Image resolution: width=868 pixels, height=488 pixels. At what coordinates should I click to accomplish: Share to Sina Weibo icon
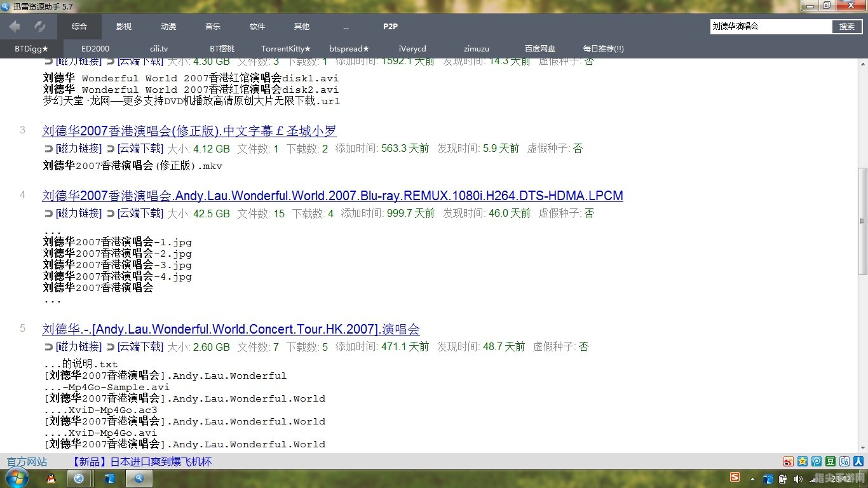(789, 462)
